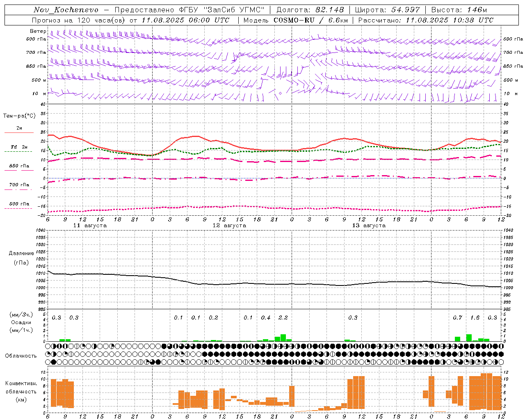The image size is (525, 420).
Task: Click the Широта: 54.997 latitude value
Action: click(387, 10)
